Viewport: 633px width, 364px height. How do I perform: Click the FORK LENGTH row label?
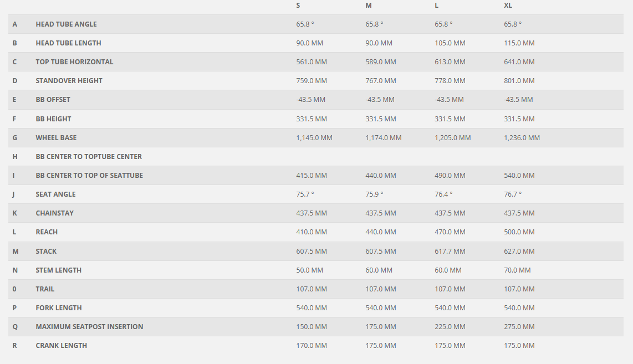59,308
